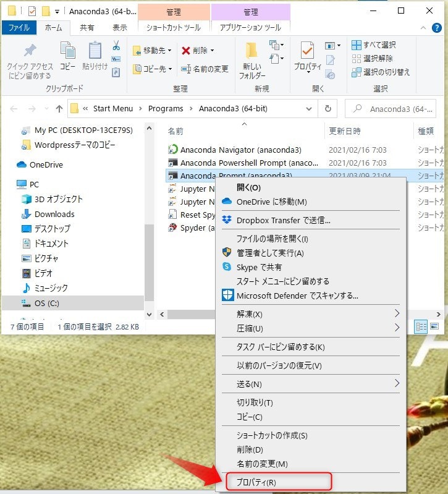The width and height of the screenshot is (448, 494).
Task: Expand address bar history dropdown
Action: [x=309, y=109]
